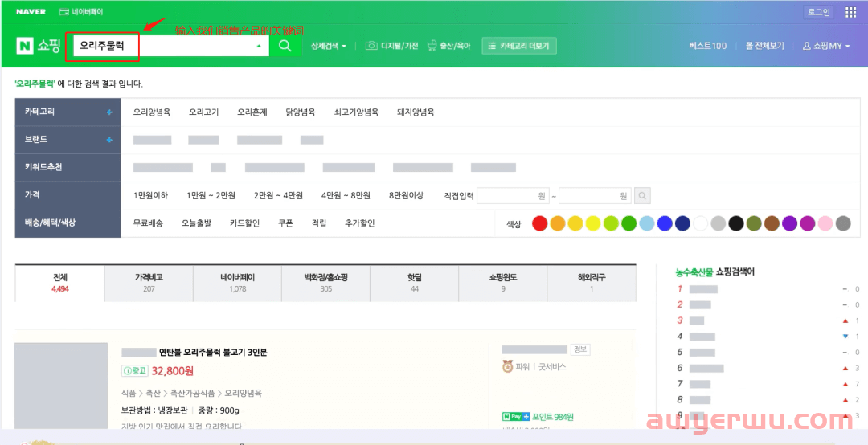
Task: Select the 돼지양념육 category
Action: pos(416,112)
